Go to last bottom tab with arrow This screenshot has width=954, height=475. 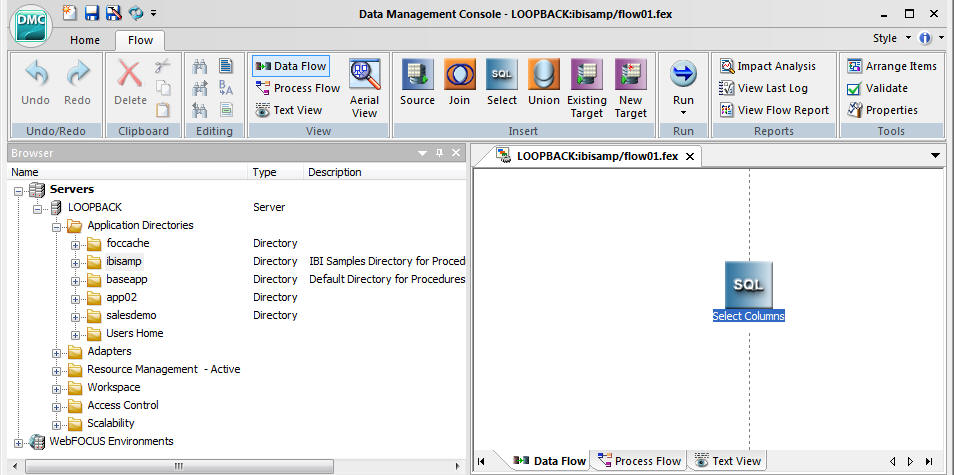tap(929, 461)
